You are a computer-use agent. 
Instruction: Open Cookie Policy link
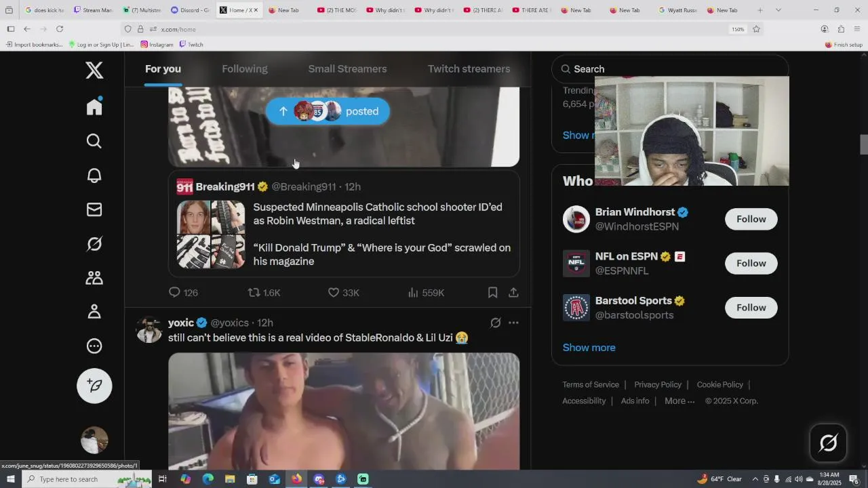click(x=719, y=384)
